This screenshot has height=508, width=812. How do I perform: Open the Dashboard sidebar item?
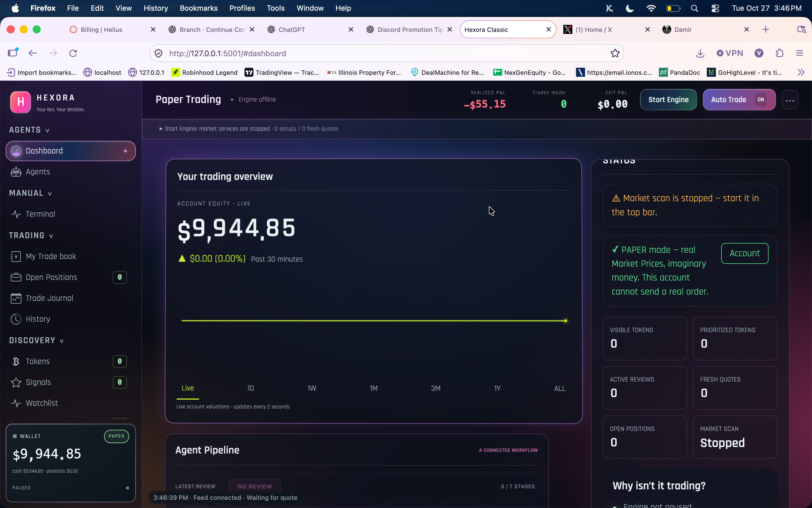click(70, 151)
